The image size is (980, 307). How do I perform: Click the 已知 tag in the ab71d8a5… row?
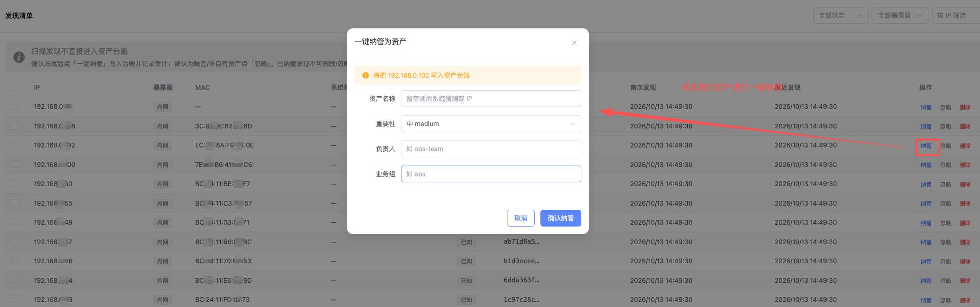coord(466,242)
